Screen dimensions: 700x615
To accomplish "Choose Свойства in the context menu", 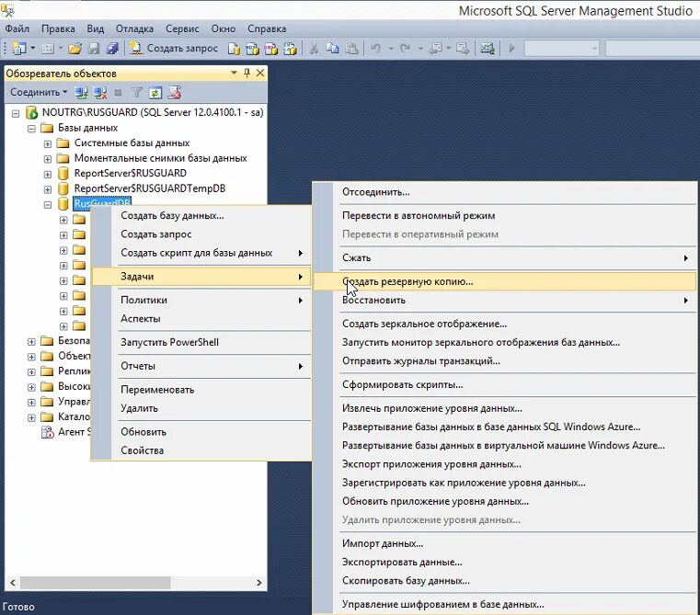I will coord(201,450).
